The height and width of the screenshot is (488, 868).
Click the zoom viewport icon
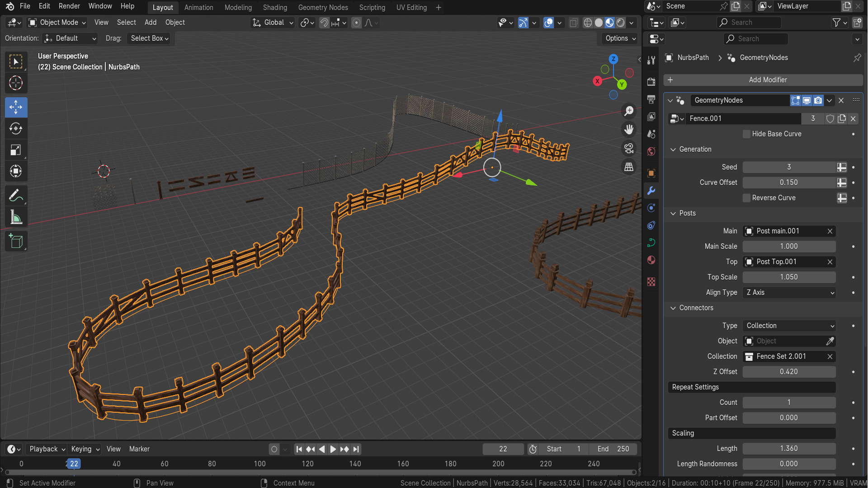coord(629,111)
